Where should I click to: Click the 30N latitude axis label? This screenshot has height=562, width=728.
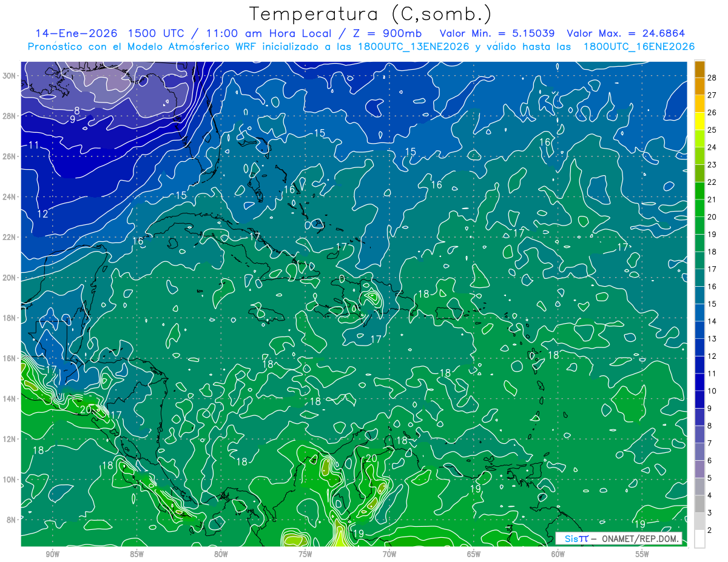click(9, 75)
